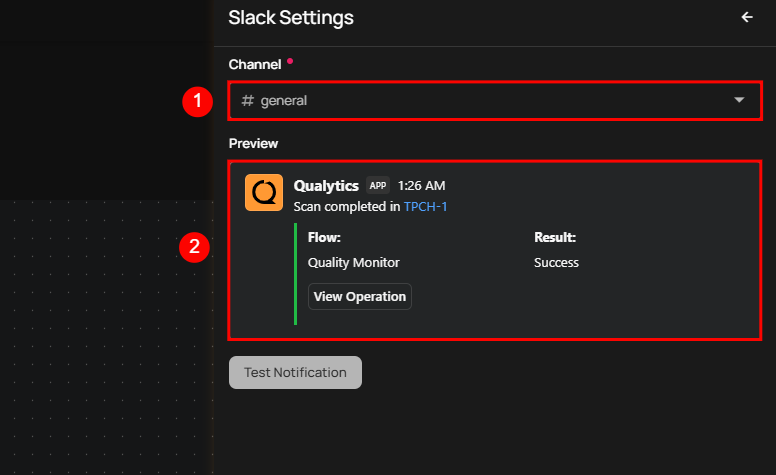Click the 1:26 AM timestamp

421,186
